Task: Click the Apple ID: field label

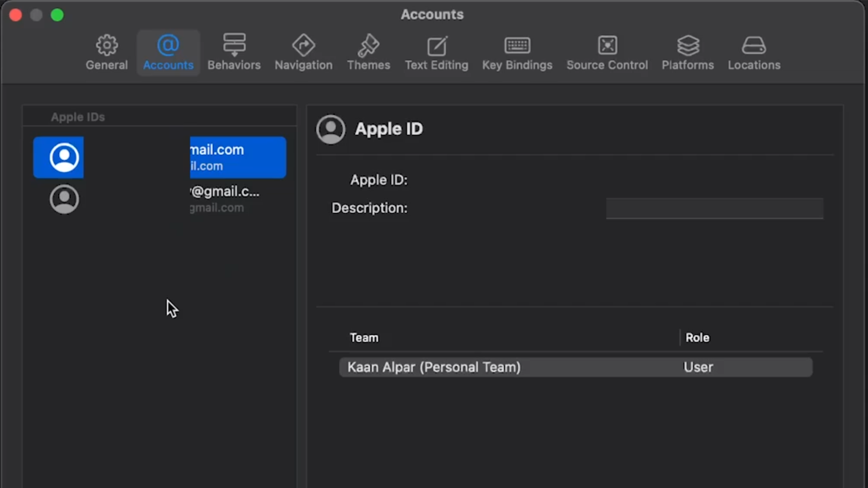Action: tap(379, 180)
